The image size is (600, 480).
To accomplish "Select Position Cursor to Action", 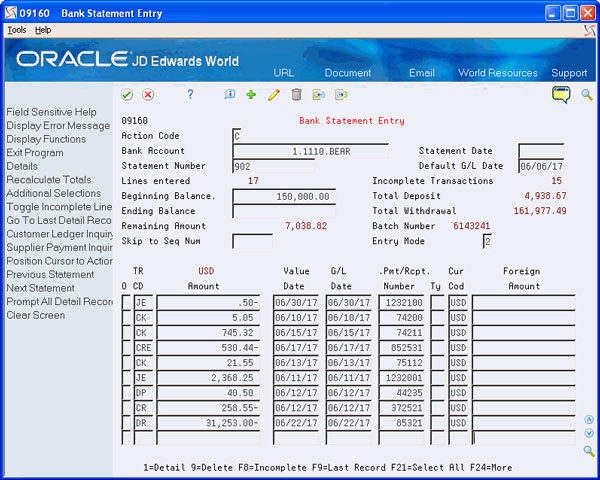I will 59,261.
